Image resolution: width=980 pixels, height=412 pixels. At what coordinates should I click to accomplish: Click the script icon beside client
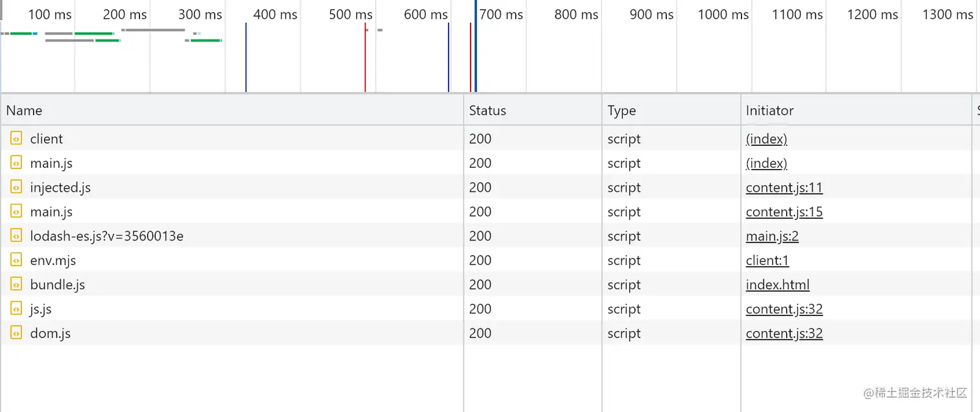point(16,139)
